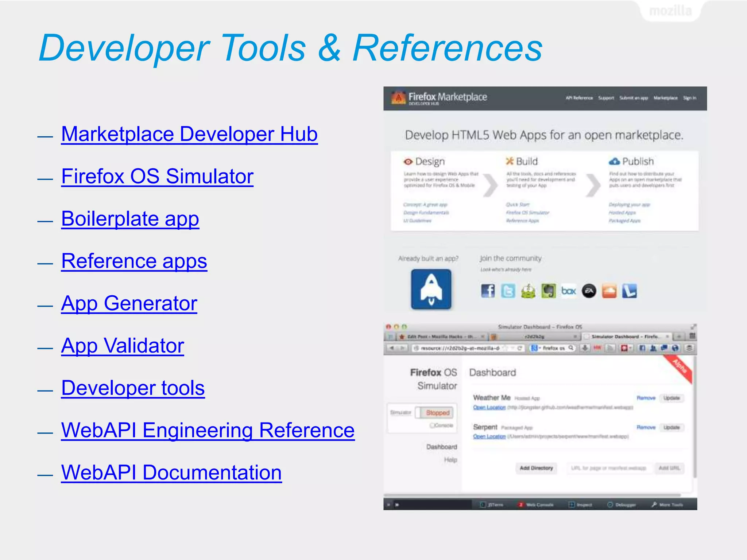This screenshot has height=560, width=747.
Task: Open the App Generator link
Action: tap(129, 303)
